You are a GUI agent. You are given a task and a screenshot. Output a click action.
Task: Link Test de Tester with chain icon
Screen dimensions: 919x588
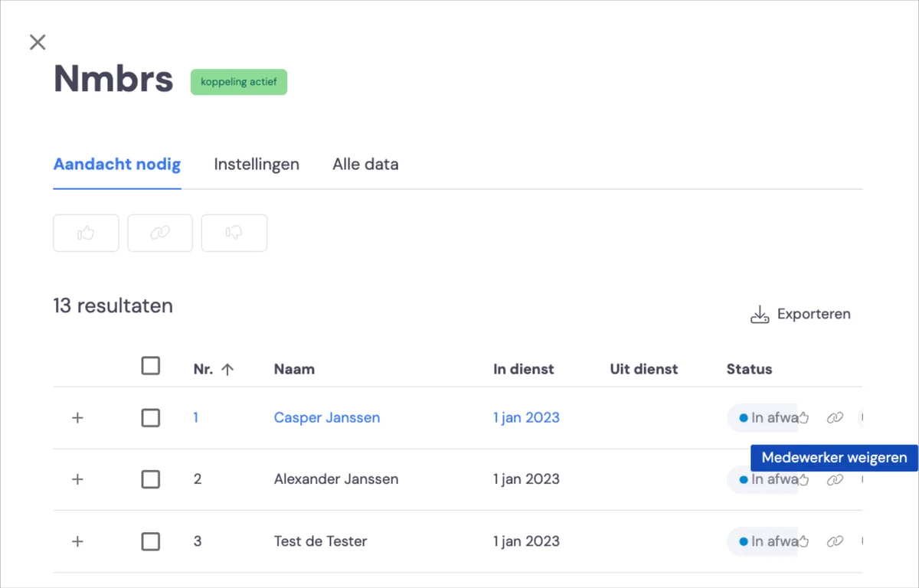click(835, 541)
